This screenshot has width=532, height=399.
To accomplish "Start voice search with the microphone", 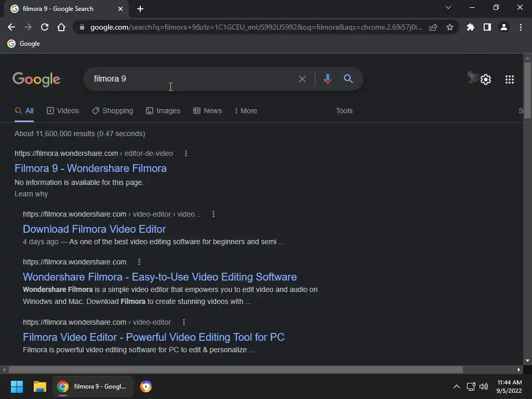I will (327, 79).
